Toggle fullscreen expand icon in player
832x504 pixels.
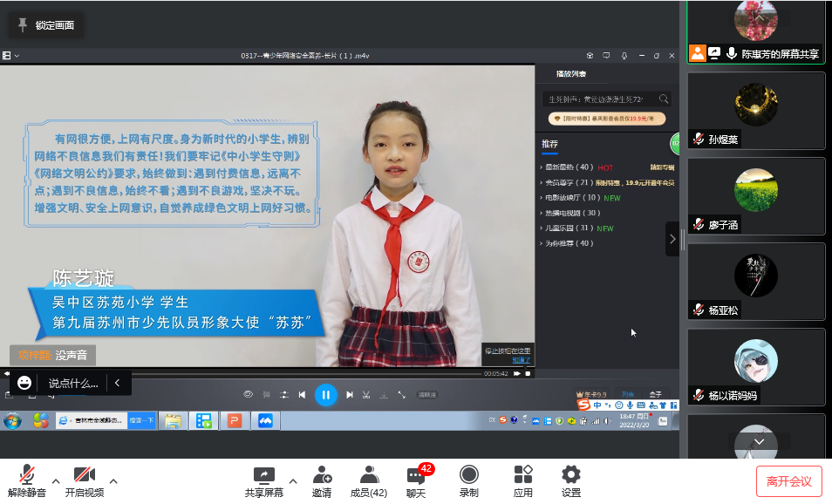(402, 395)
